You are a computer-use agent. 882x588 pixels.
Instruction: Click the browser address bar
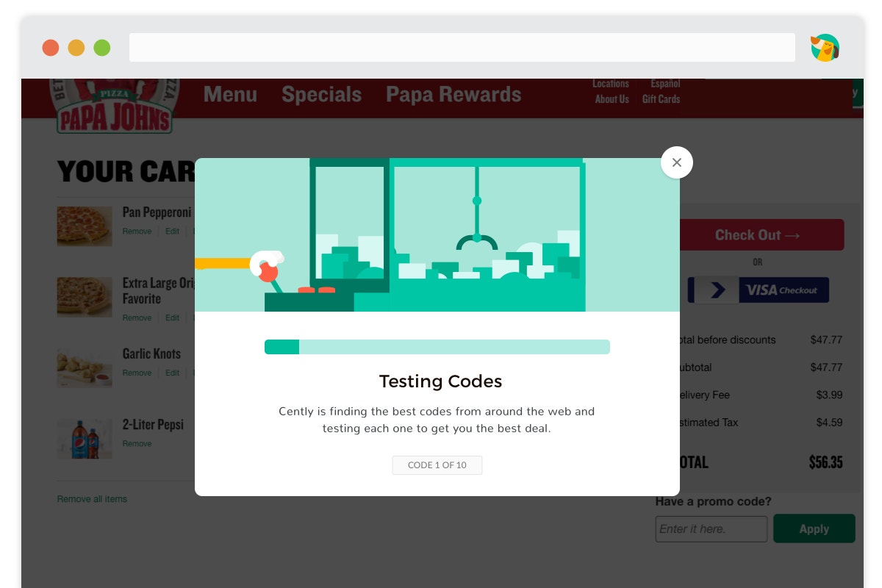click(x=462, y=48)
